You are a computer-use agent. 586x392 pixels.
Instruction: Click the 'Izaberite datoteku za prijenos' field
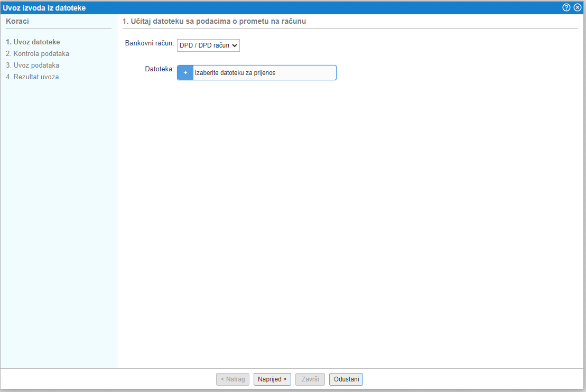pyautogui.click(x=264, y=73)
